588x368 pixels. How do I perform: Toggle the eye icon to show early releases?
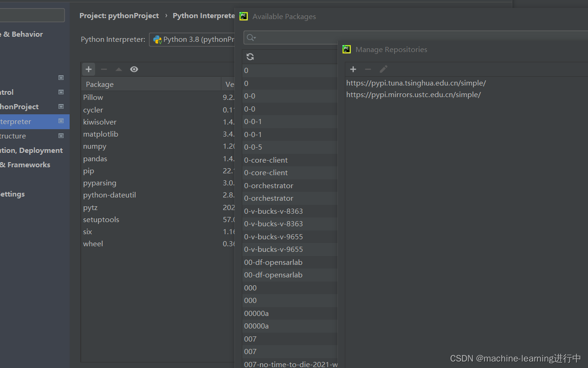pyautogui.click(x=134, y=69)
